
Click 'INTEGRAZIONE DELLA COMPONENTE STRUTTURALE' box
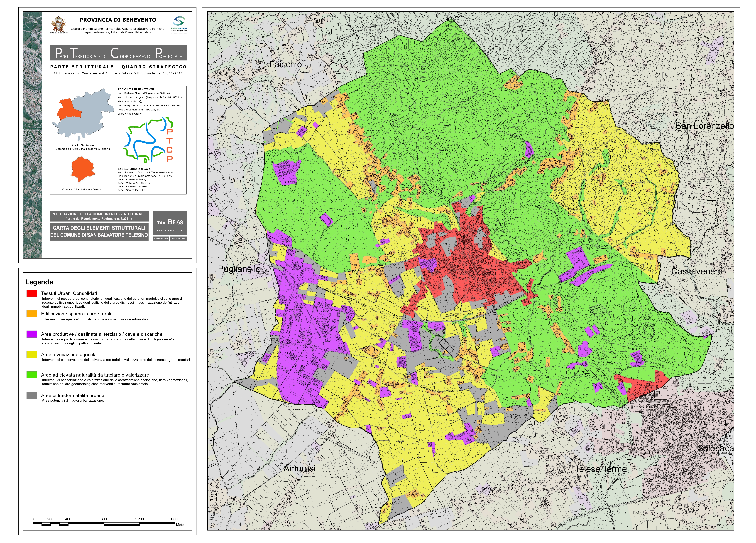99,216
